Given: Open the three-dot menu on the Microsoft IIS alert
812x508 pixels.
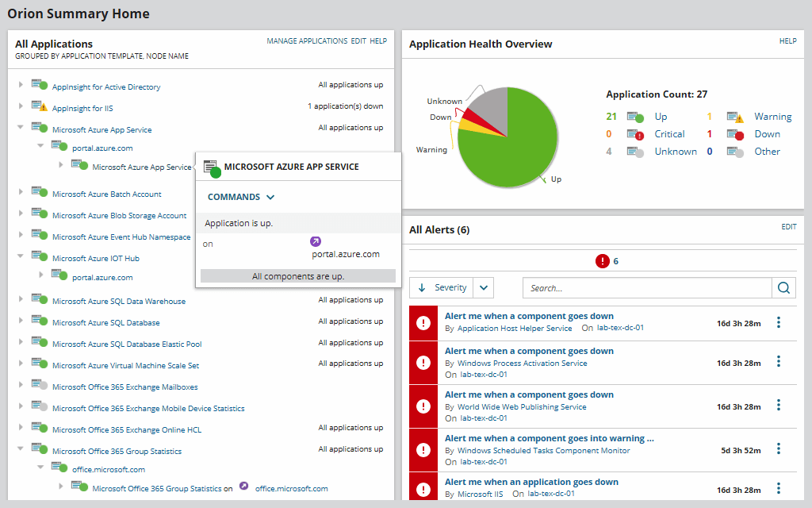Looking at the screenshot, I should point(778,487).
